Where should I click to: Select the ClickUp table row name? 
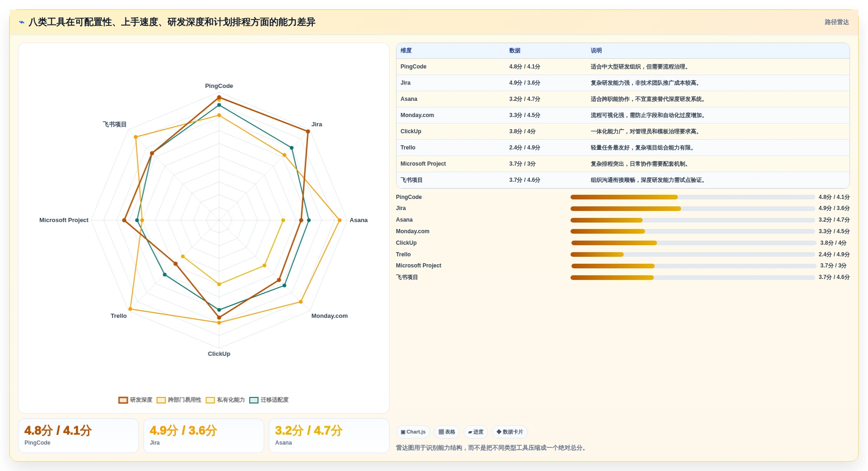411,132
